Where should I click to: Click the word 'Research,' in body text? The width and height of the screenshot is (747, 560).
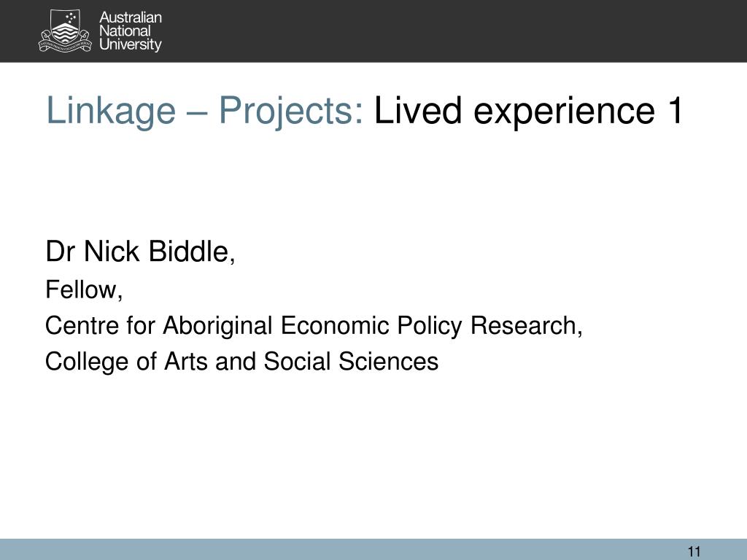[527, 326]
